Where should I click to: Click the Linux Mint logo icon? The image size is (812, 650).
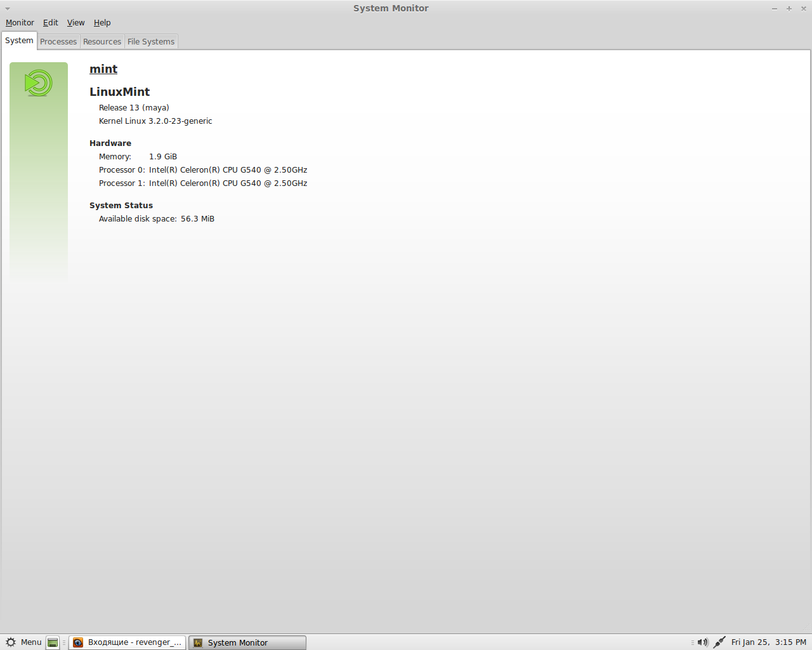click(x=39, y=83)
